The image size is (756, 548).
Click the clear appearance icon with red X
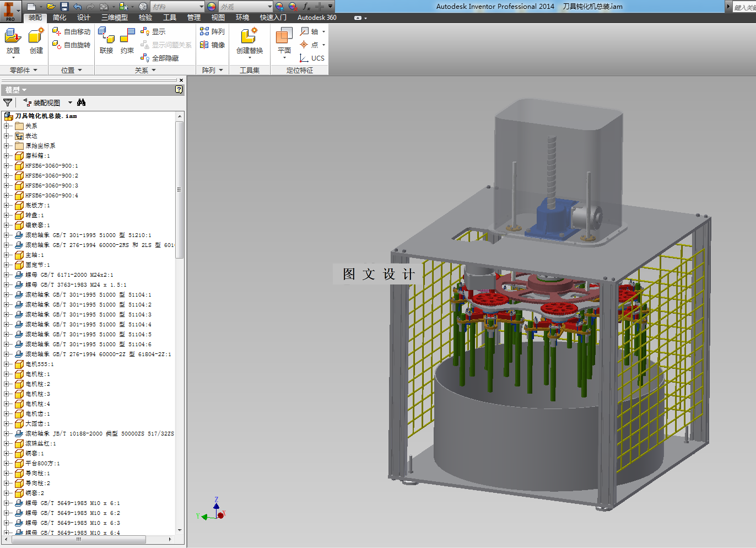point(293,7)
